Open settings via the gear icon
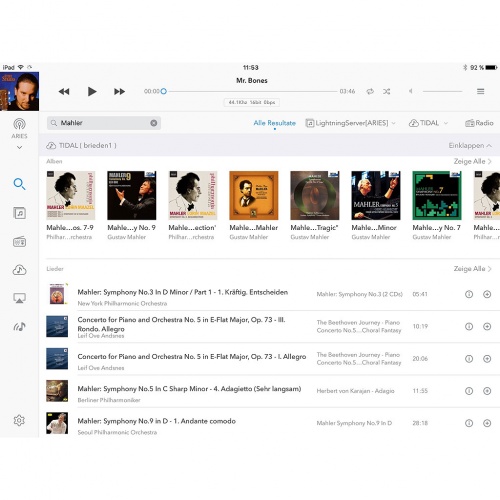The image size is (500, 500). [19, 420]
